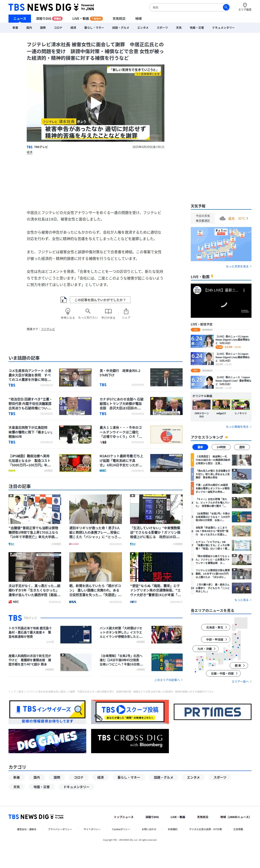
Task: Open the 梅雨 襲来 article thumbnail
Action: tap(156, 567)
